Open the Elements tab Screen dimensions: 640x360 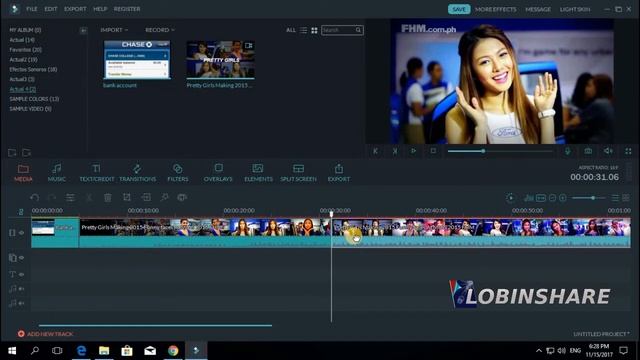click(x=258, y=173)
